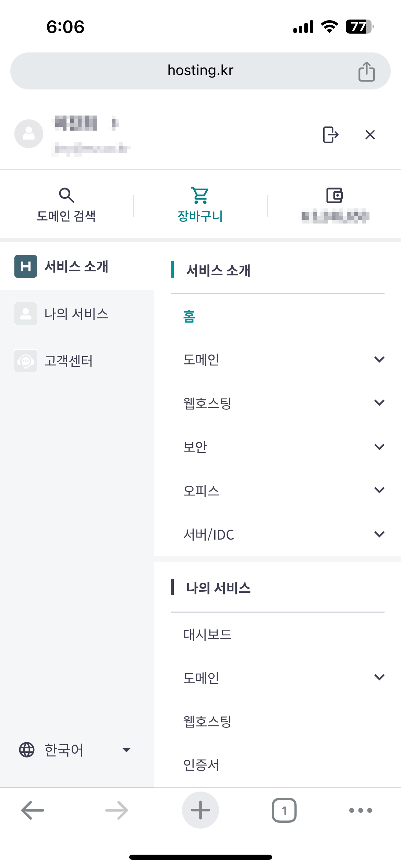Select the 나의 서비스 sidebar tab
Screen dimensions: 401x868
point(77,313)
